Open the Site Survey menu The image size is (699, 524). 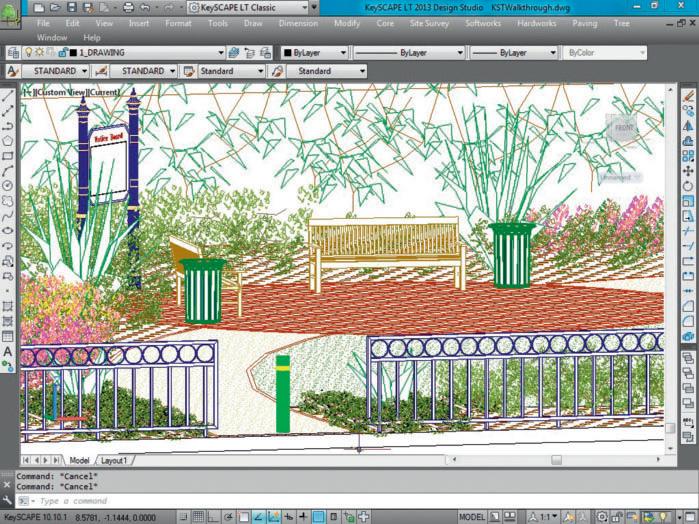coord(429,23)
